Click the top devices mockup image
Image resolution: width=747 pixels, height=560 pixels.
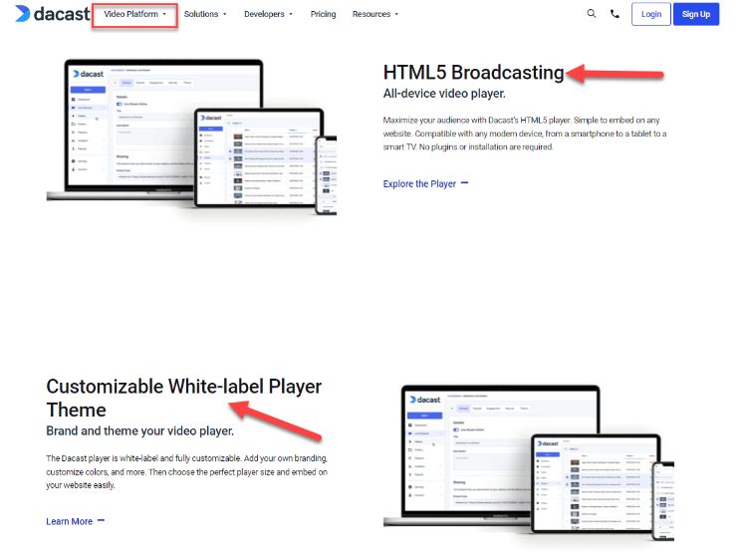click(191, 138)
